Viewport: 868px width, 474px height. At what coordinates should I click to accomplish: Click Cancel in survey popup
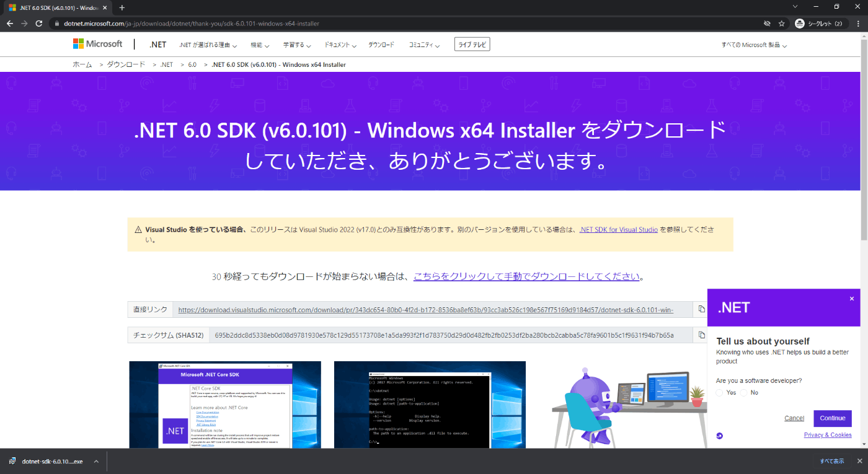(x=794, y=418)
